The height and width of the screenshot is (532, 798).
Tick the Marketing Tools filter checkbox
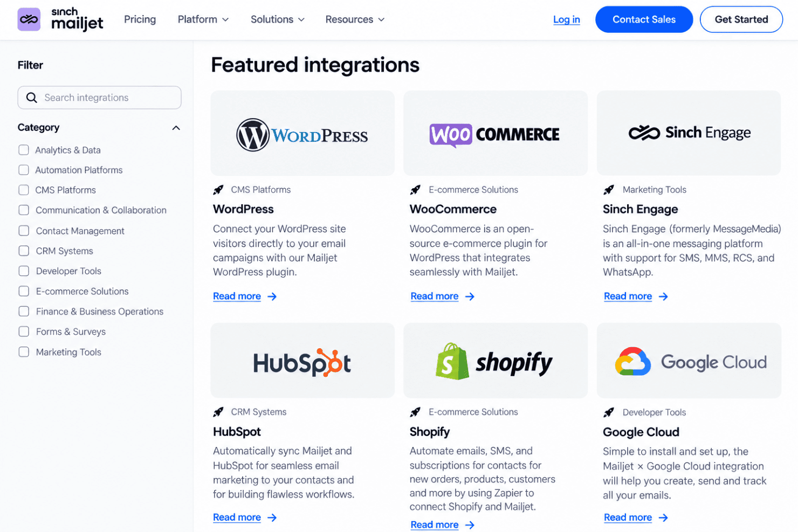(24, 352)
